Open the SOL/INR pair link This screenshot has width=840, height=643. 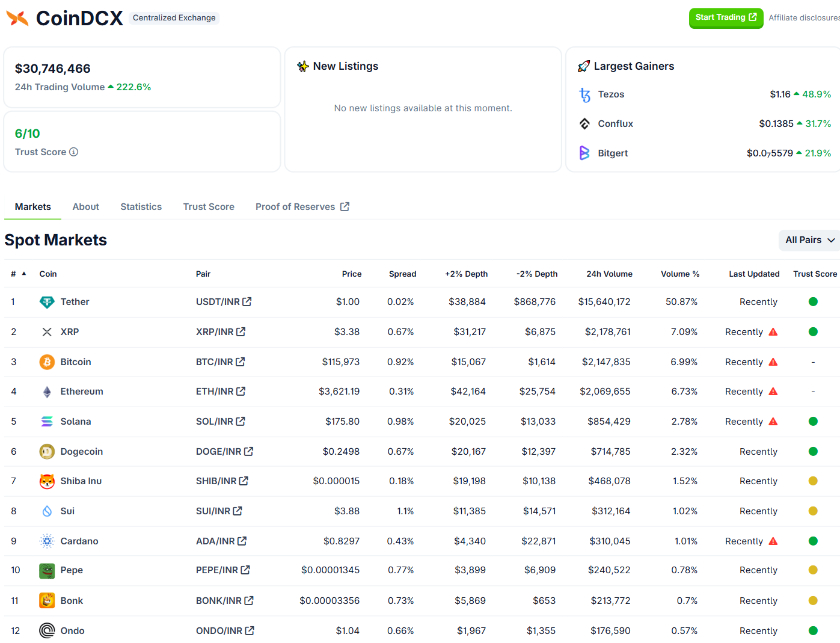(x=220, y=422)
